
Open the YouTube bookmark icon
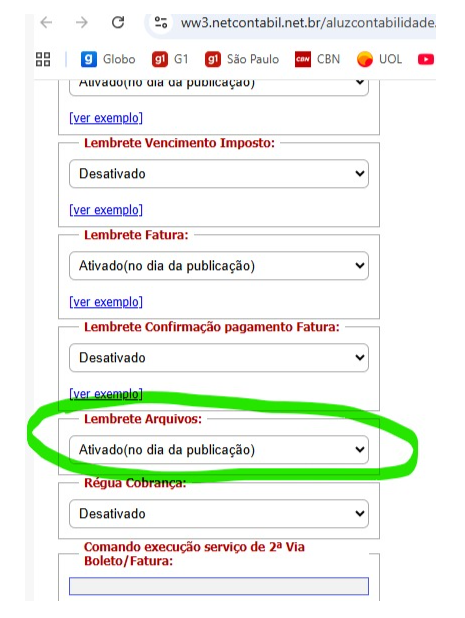(x=426, y=60)
